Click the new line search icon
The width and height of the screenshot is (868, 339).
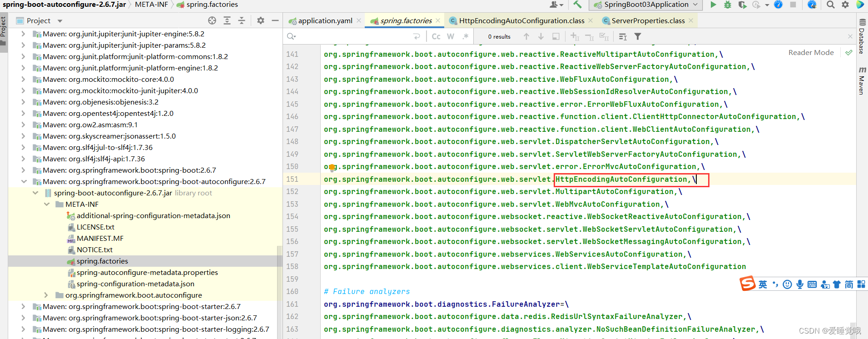pyautogui.click(x=417, y=36)
